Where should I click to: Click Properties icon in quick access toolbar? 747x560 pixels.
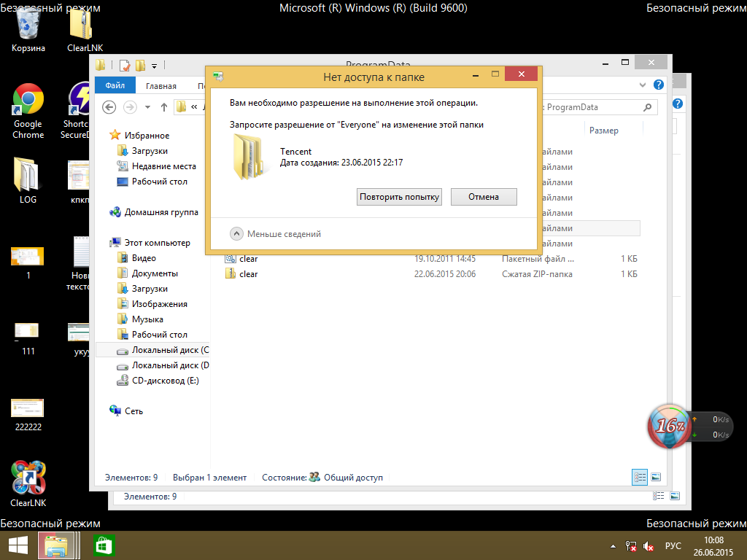pyautogui.click(x=125, y=65)
